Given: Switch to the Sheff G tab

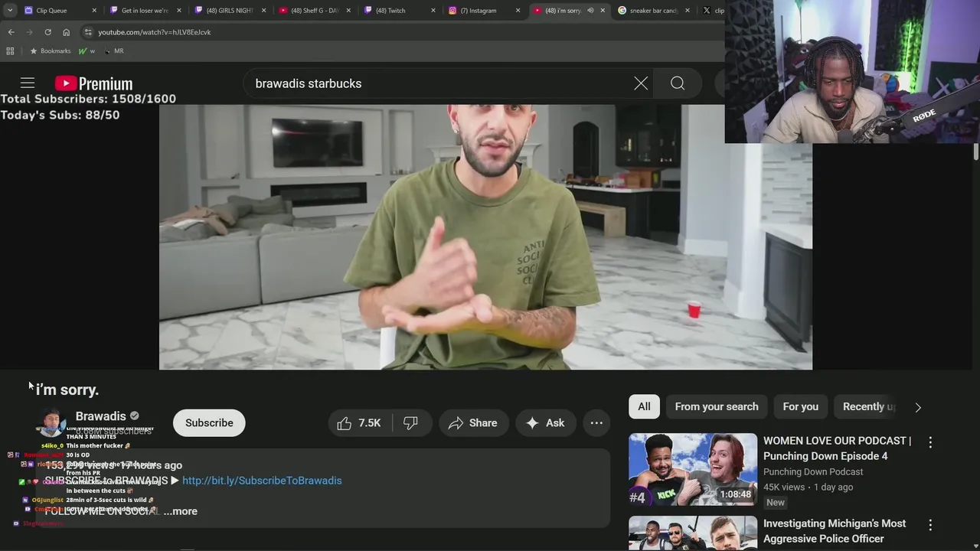Looking at the screenshot, I should point(314,11).
